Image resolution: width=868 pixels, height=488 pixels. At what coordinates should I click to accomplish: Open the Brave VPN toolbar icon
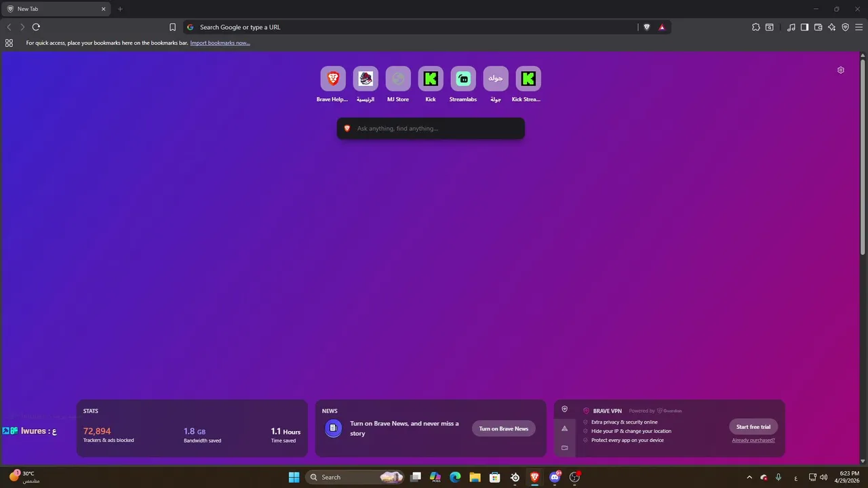tap(846, 27)
